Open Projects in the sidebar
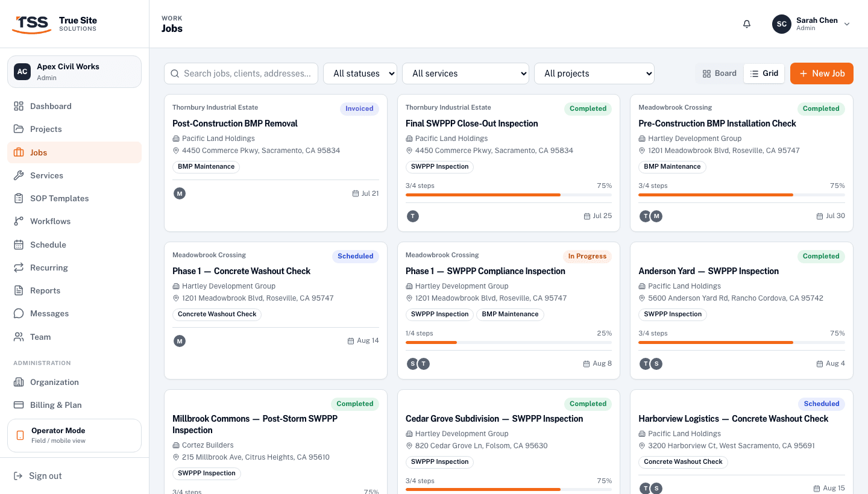Screen dimensions: 868x494 coord(74,129)
